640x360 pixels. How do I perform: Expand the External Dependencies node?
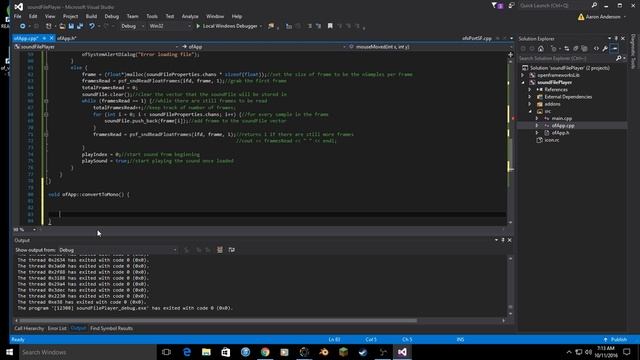pyautogui.click(x=530, y=97)
